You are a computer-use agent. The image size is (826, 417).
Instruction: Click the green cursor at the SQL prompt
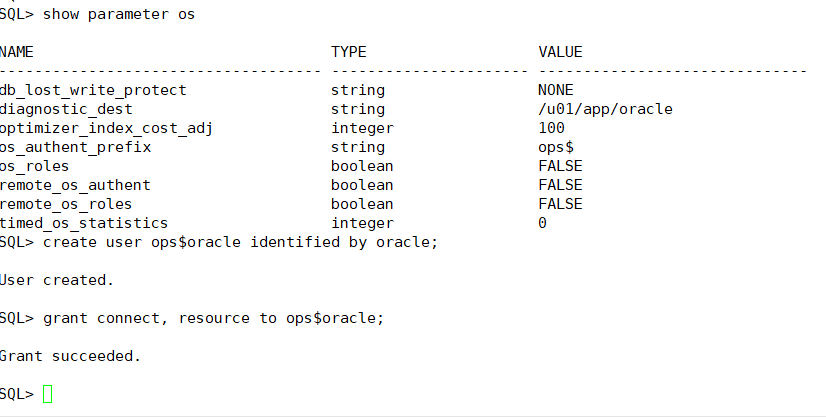(48, 394)
